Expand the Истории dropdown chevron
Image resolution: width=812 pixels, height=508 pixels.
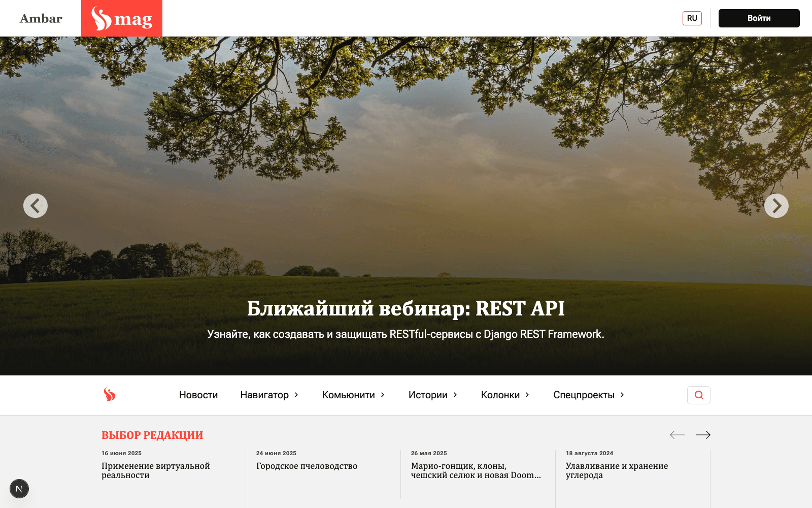coord(455,395)
